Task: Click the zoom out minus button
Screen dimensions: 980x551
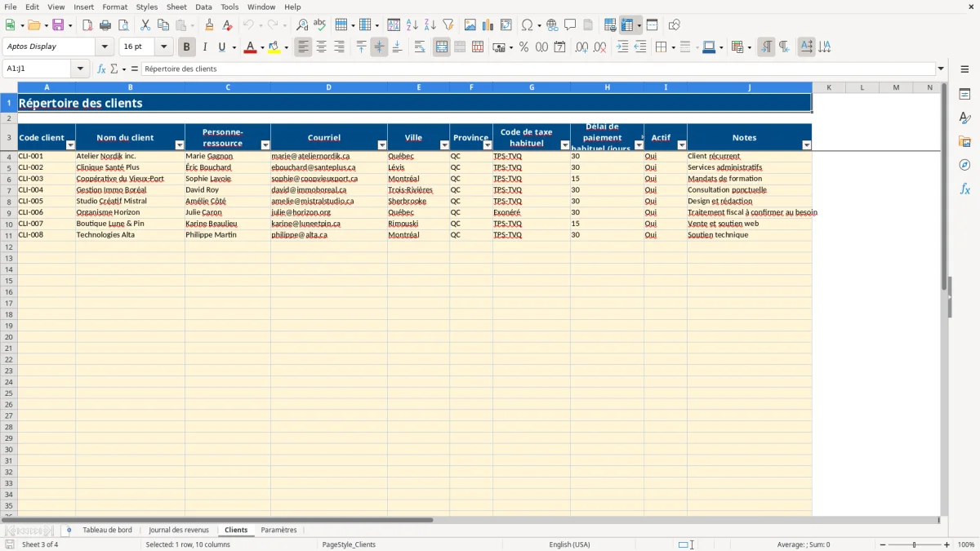Action: [883, 544]
